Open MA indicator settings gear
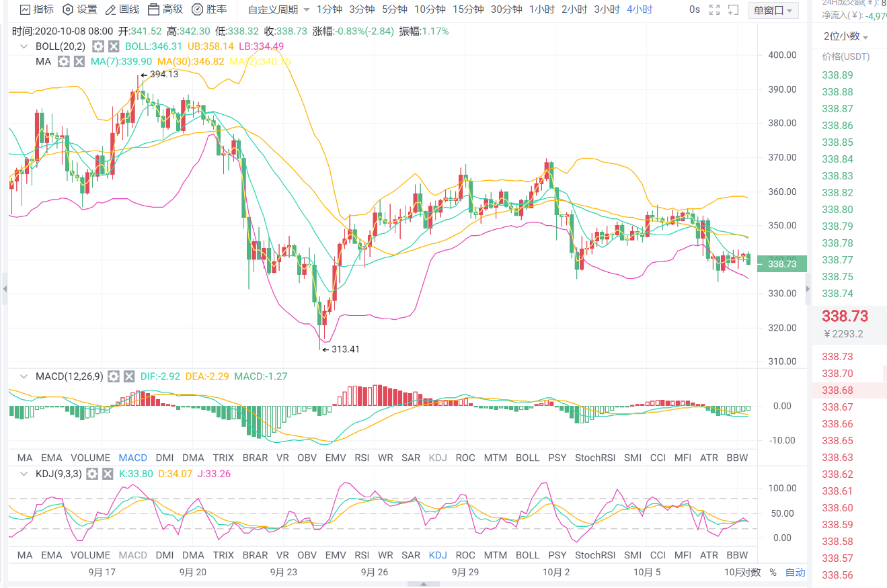Screen dimensions: 887x588 (x=64, y=61)
